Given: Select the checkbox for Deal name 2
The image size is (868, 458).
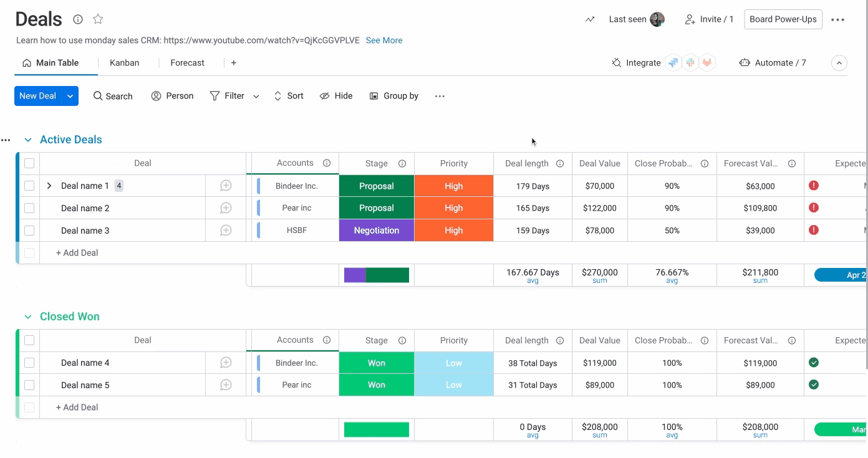Looking at the screenshot, I should pos(29,208).
